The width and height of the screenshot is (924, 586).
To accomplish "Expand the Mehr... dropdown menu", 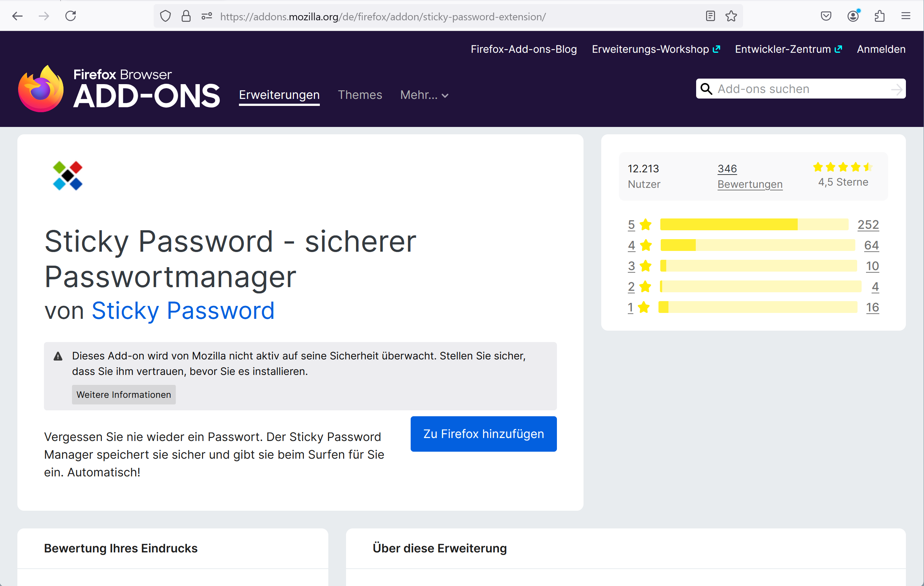I will point(424,95).
